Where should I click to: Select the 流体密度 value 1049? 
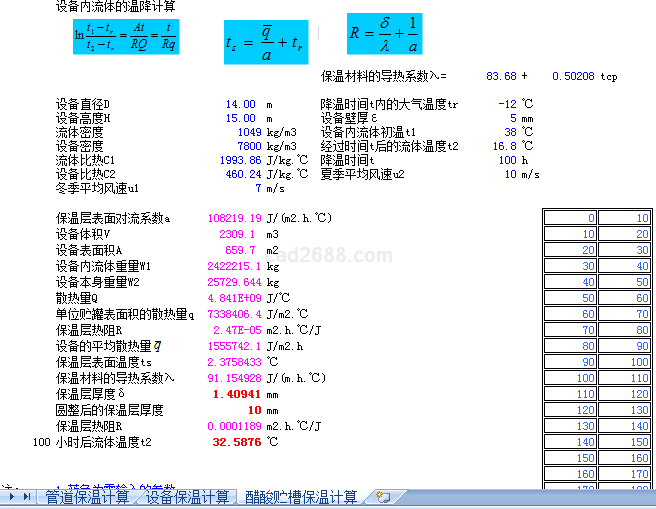[x=248, y=132]
